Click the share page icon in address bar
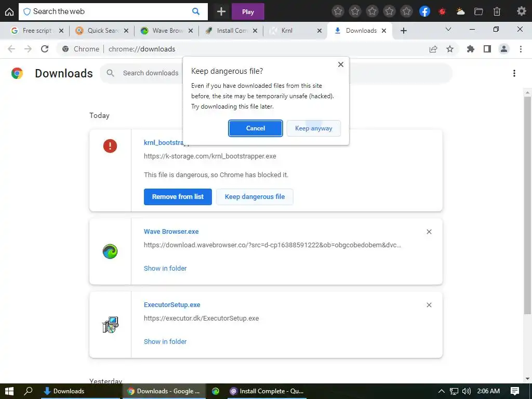 [x=433, y=49]
